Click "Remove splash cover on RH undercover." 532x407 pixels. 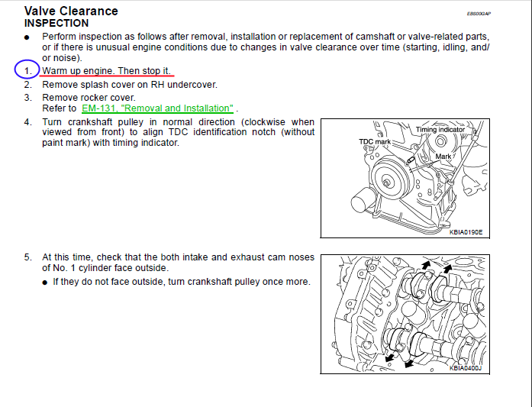(x=130, y=84)
